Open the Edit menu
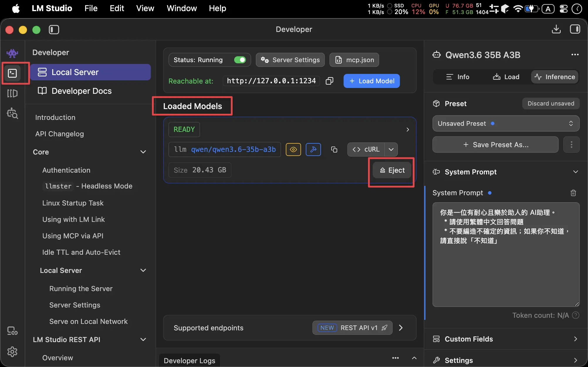588x367 pixels. pyautogui.click(x=117, y=9)
